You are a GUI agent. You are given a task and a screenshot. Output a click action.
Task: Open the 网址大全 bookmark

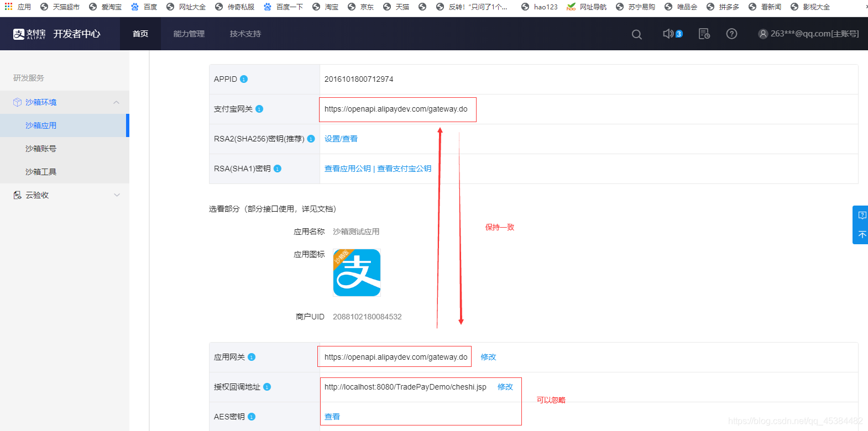[186, 7]
